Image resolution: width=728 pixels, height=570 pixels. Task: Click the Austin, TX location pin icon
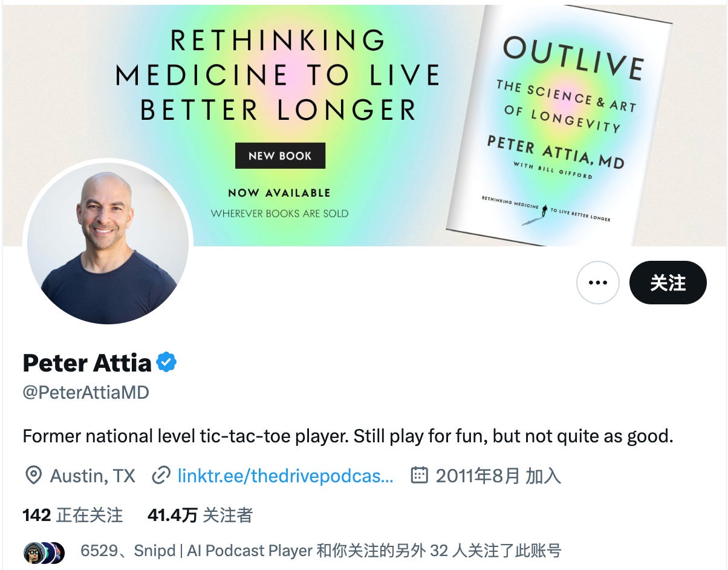click(x=33, y=476)
